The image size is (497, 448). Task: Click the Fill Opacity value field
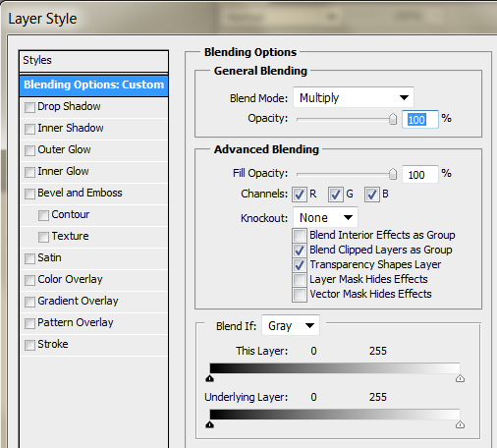tap(420, 175)
